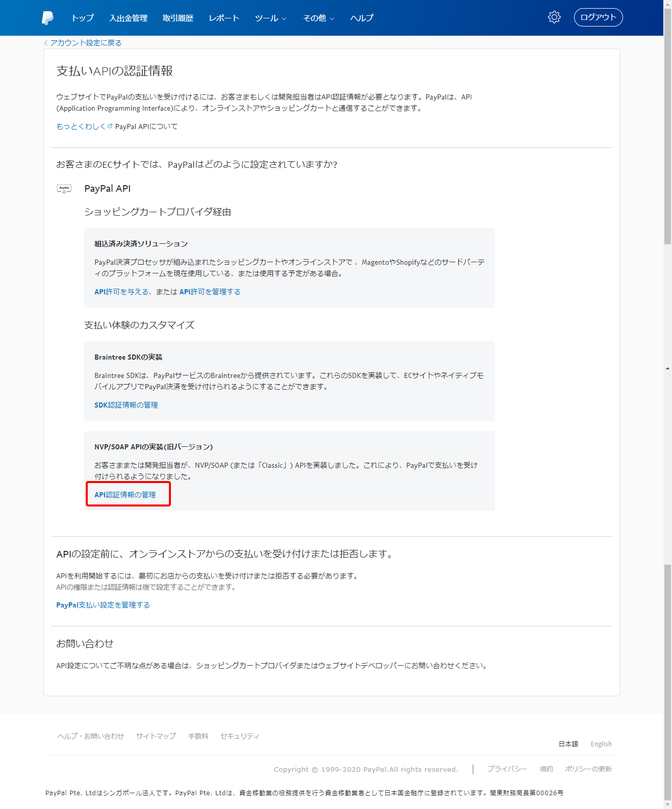The image size is (672, 809).
Task: Open the ヘルプ menu item
Action: click(x=362, y=18)
